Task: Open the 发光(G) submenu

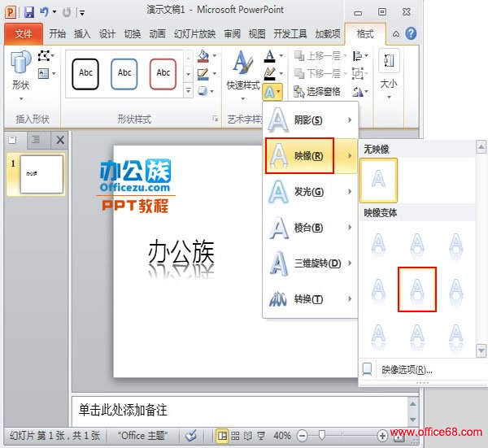Action: point(311,191)
